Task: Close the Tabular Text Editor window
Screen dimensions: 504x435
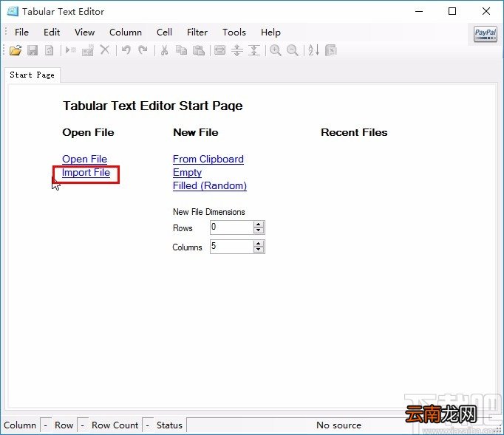Action: [486, 12]
